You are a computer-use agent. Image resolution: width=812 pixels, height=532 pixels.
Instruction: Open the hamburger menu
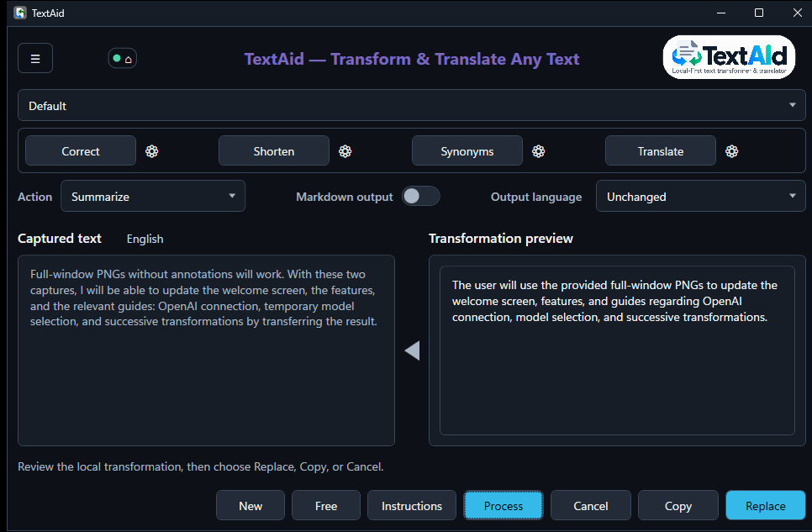(x=35, y=58)
